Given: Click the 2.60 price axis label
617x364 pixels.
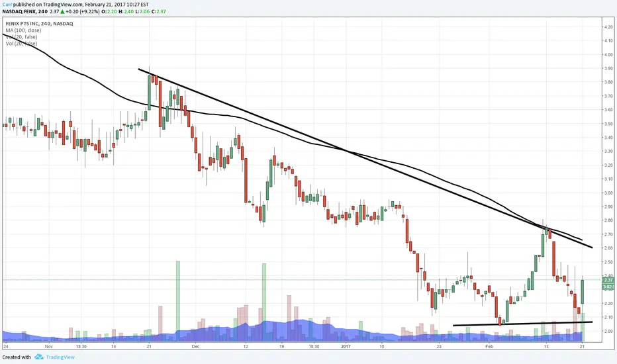Looking at the screenshot, I should click(x=608, y=248).
